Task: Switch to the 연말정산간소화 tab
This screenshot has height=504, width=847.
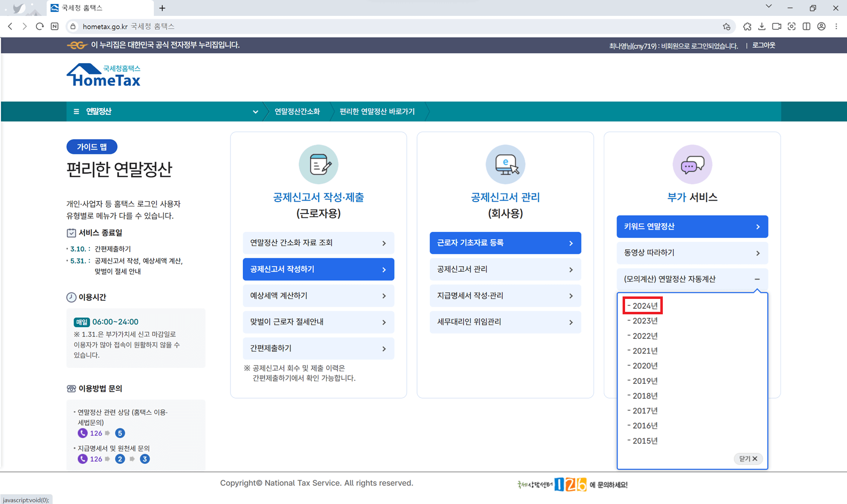Action: [x=296, y=112]
